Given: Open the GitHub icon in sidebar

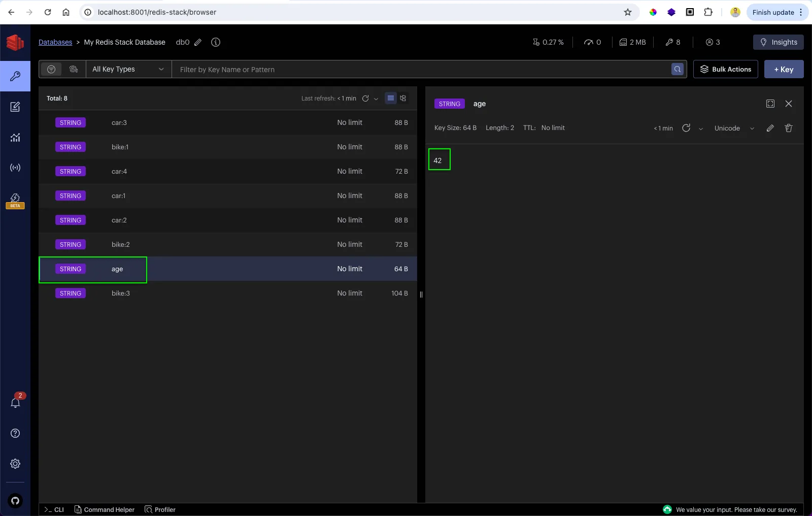Looking at the screenshot, I should [15, 501].
